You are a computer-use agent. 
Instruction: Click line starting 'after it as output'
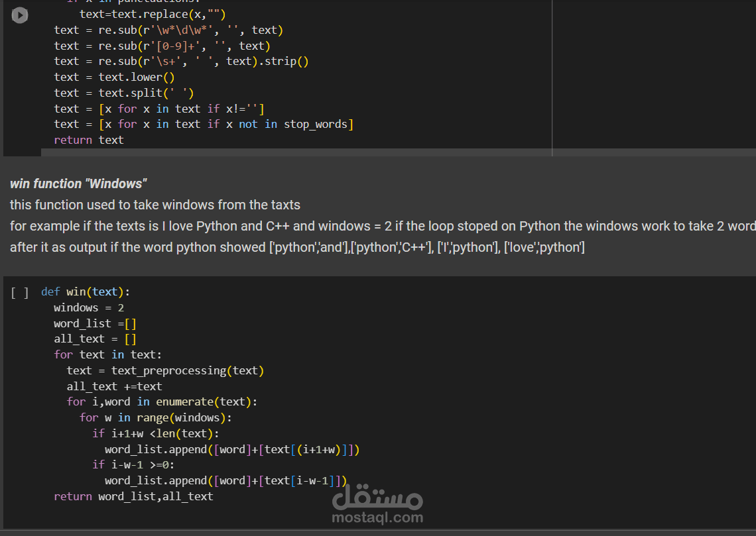tap(297, 248)
